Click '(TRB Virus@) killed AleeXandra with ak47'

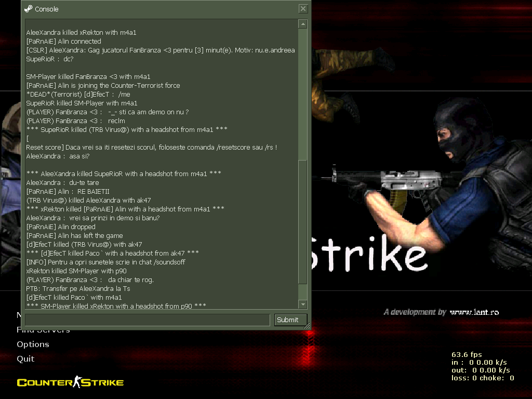(x=88, y=200)
